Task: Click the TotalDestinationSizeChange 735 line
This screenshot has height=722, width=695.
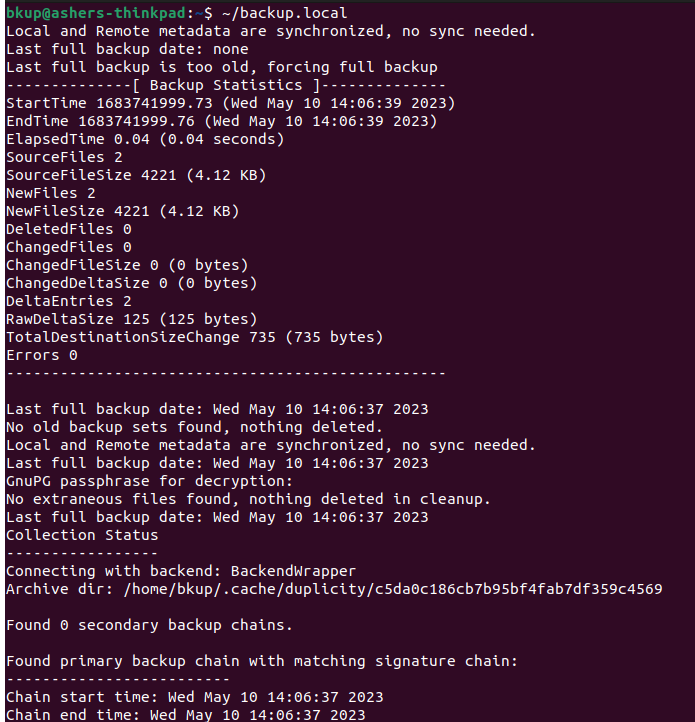Action: coord(194,337)
